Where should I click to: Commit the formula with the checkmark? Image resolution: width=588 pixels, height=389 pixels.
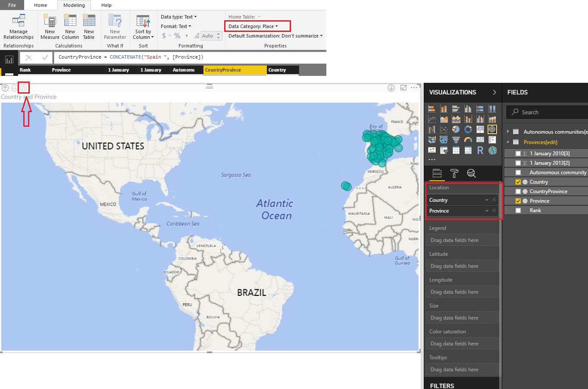coord(45,57)
